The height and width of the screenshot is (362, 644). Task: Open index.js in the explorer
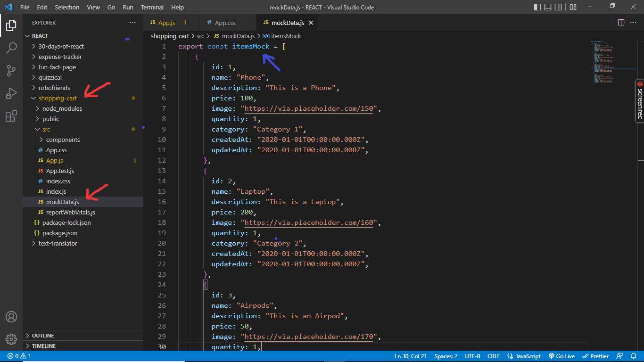(83, 191)
